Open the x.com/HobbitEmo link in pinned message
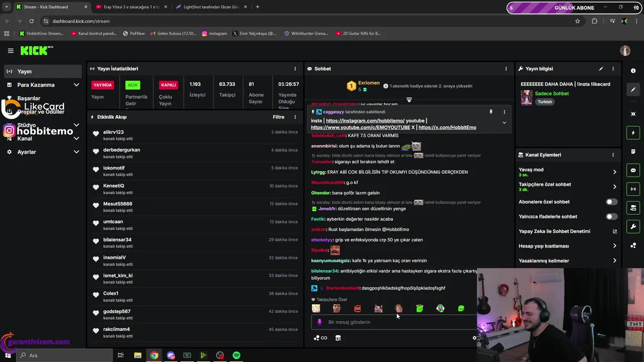 pos(447,128)
